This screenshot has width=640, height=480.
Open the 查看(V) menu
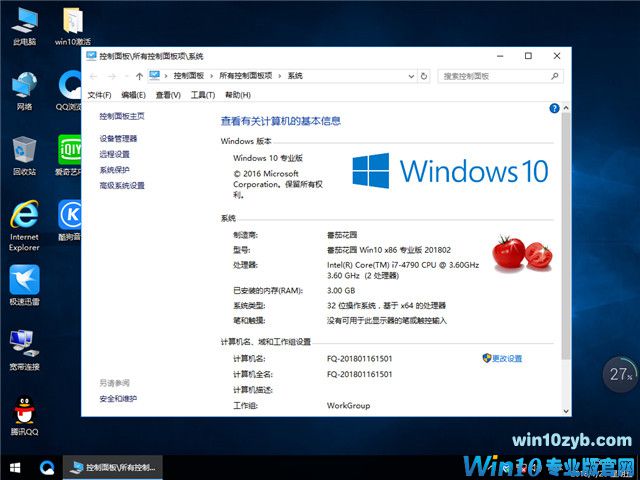pyautogui.click(x=168, y=95)
